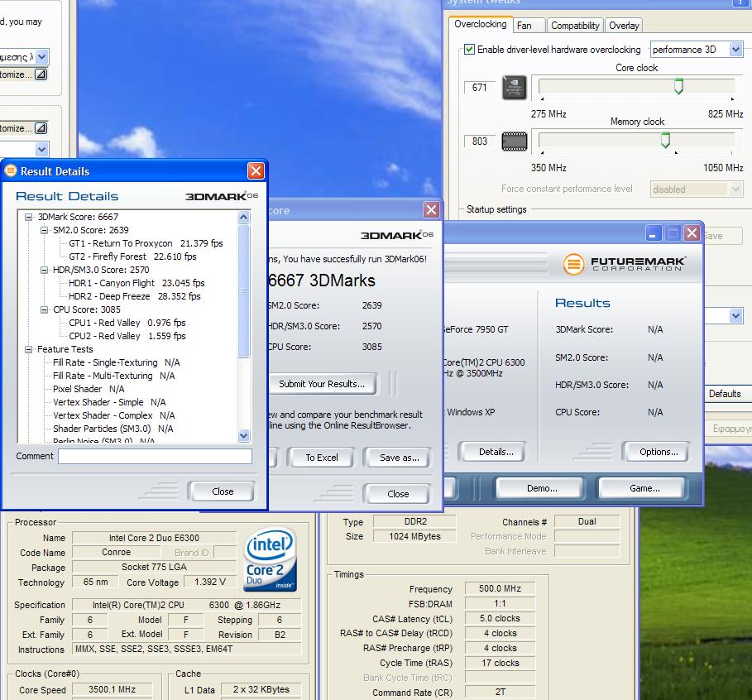The width and height of the screenshot is (752, 700).
Task: Select CPU1 - Red Valley row
Action: (127, 323)
